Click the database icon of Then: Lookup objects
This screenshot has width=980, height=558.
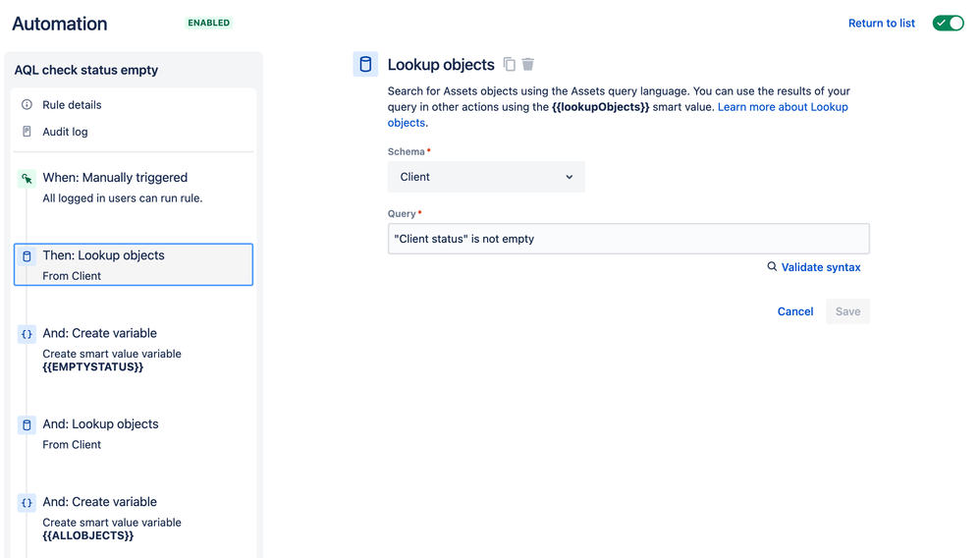[x=27, y=256]
